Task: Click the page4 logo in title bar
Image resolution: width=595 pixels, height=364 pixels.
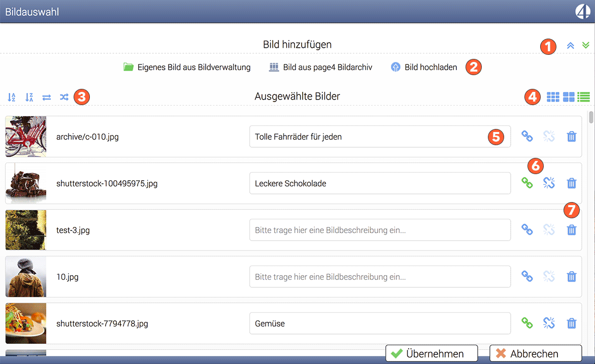Action: (583, 11)
